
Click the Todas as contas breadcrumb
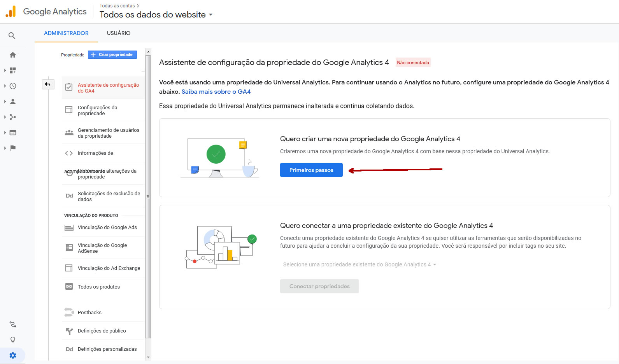coord(117,6)
